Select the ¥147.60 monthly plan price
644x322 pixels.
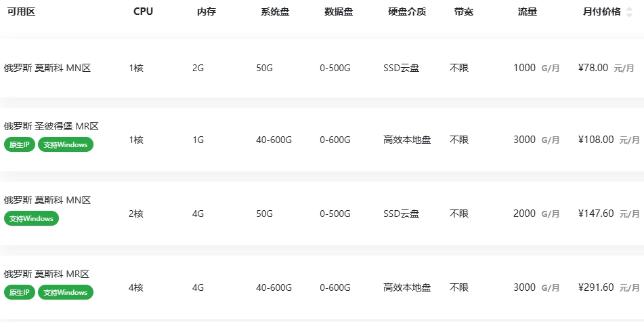tap(596, 214)
